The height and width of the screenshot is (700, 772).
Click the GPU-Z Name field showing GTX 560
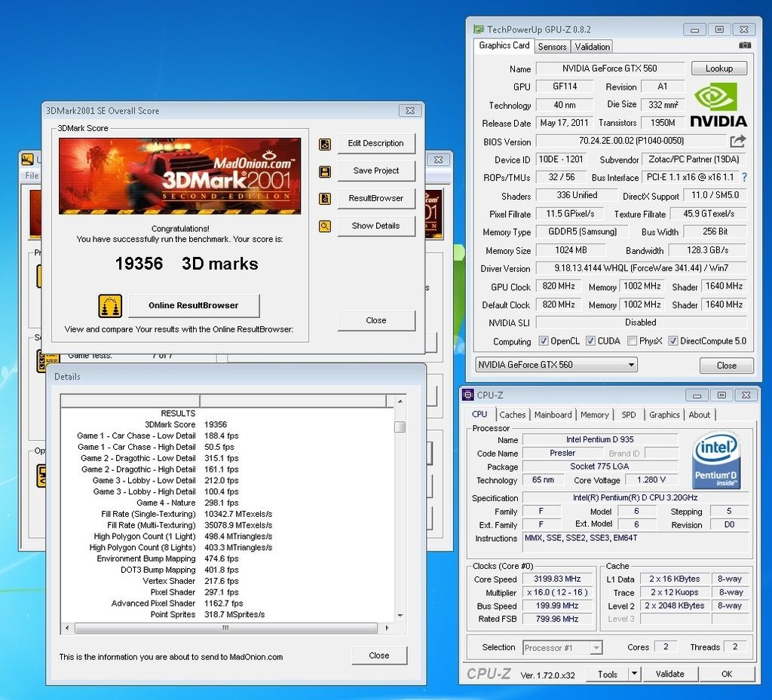coord(610,69)
